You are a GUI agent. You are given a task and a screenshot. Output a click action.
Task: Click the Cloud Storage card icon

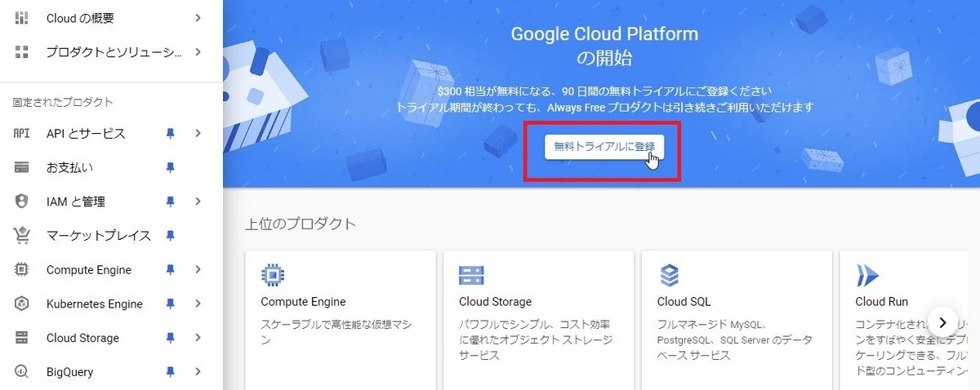point(471,275)
